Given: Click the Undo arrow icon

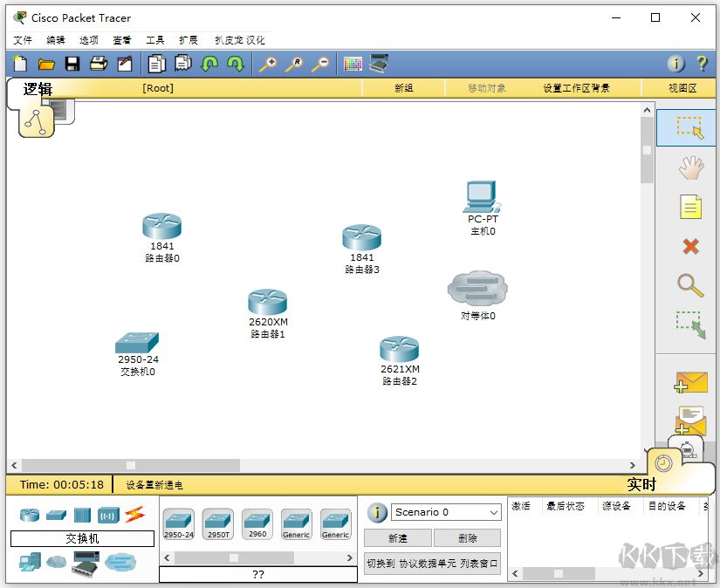Looking at the screenshot, I should pyautogui.click(x=209, y=64).
